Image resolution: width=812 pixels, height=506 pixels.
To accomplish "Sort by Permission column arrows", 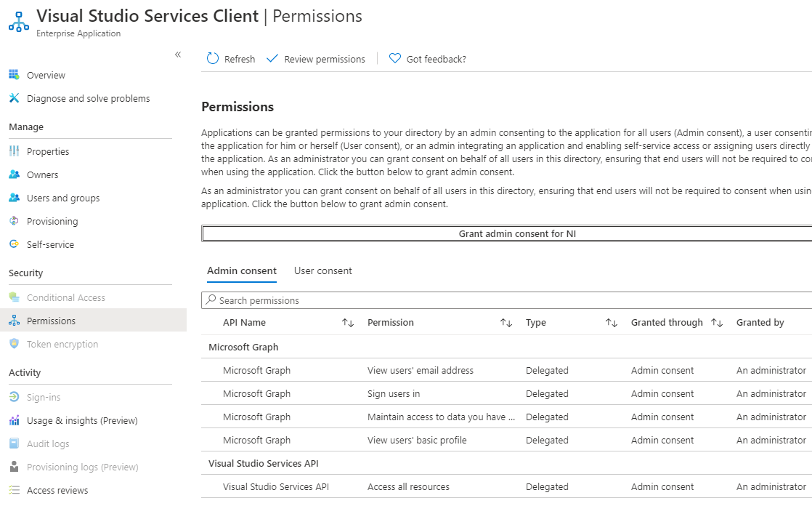I will (506, 323).
